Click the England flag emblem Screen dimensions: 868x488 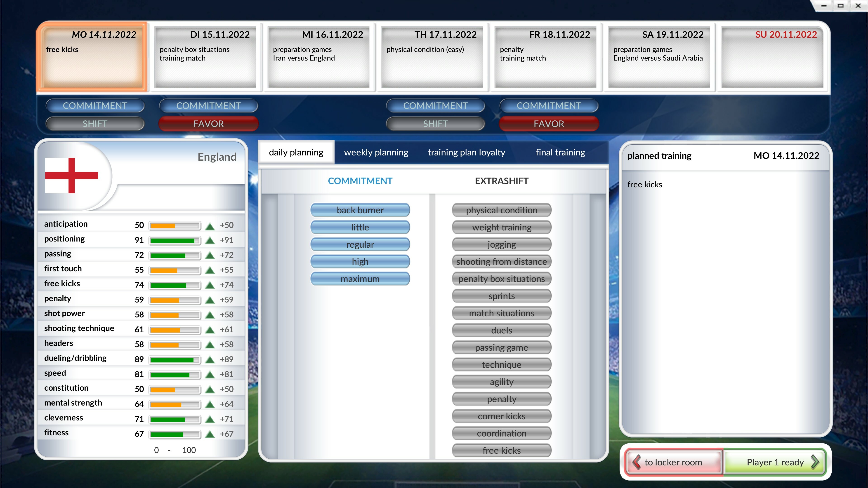71,176
